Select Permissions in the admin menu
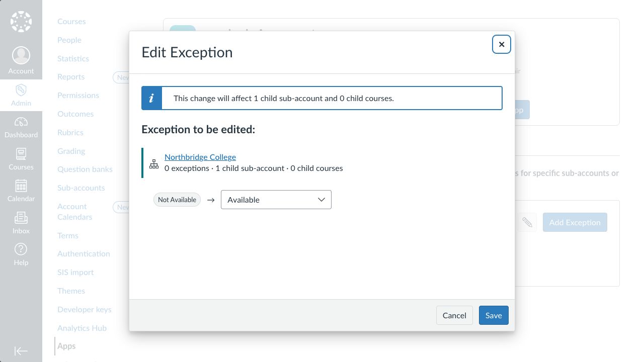 78,95
